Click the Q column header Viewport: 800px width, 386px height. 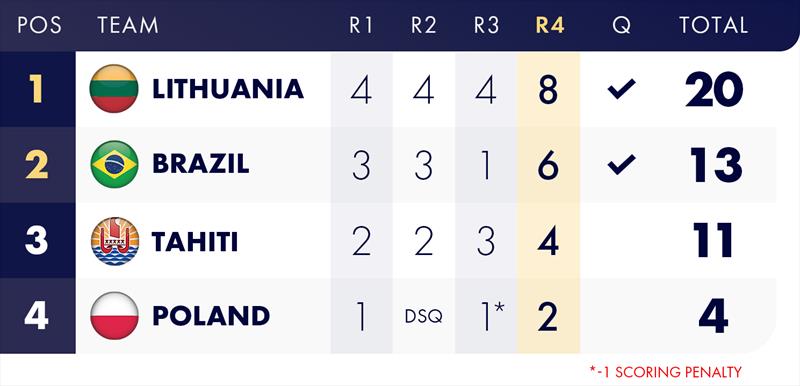[x=621, y=25]
